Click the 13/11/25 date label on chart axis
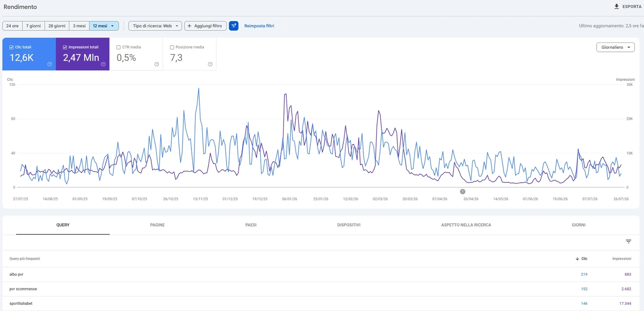Viewport: 644px width, 311px height. (200, 199)
